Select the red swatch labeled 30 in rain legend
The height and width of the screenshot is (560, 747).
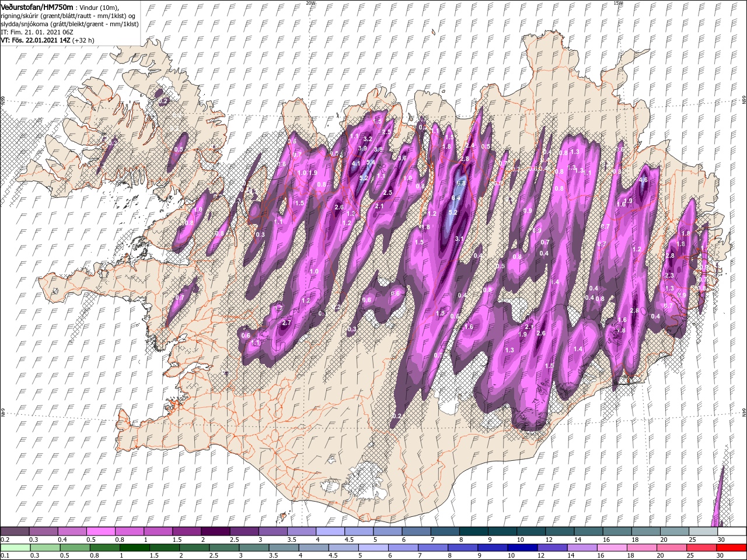coord(732,548)
